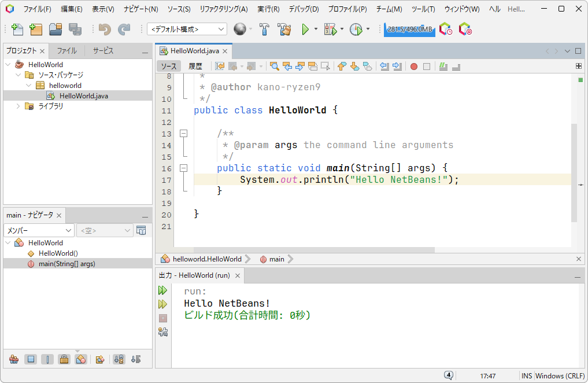Run project with green play icon
Image resolution: width=588 pixels, height=383 pixels.
[x=305, y=30]
